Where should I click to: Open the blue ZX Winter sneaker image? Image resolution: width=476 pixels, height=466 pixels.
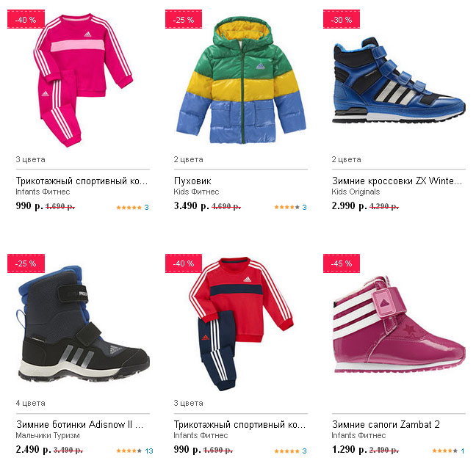[399, 80]
